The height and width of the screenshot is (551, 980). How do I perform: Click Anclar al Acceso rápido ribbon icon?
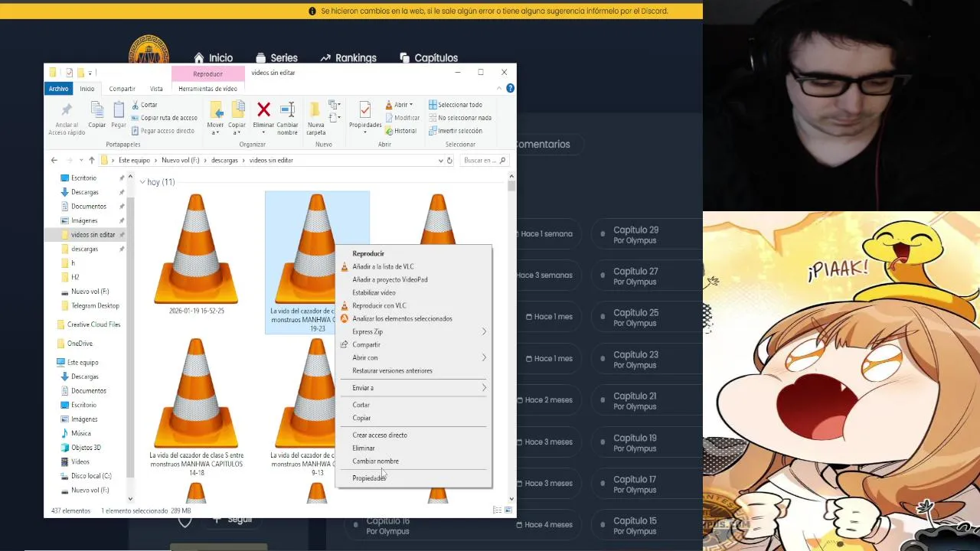(x=67, y=119)
